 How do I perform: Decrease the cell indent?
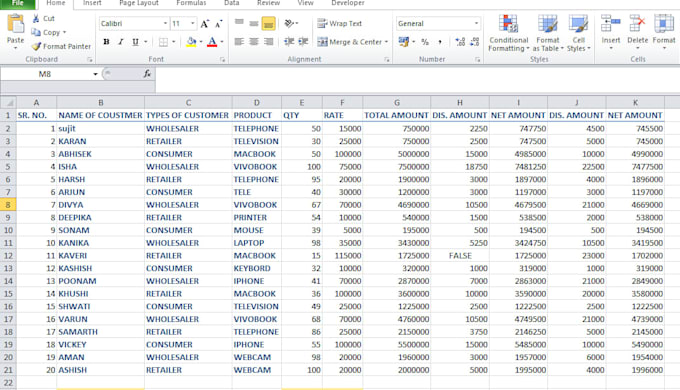point(289,42)
